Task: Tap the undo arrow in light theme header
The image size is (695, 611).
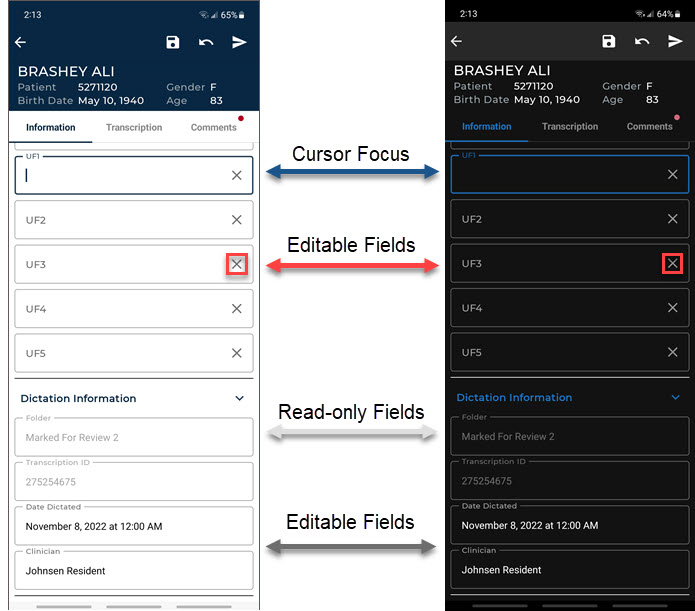Action: coord(206,42)
